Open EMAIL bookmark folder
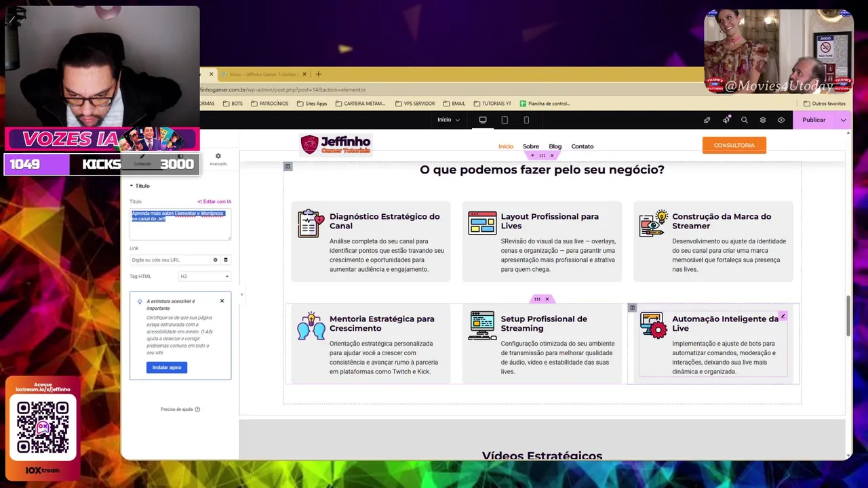868x488 pixels. (x=454, y=104)
